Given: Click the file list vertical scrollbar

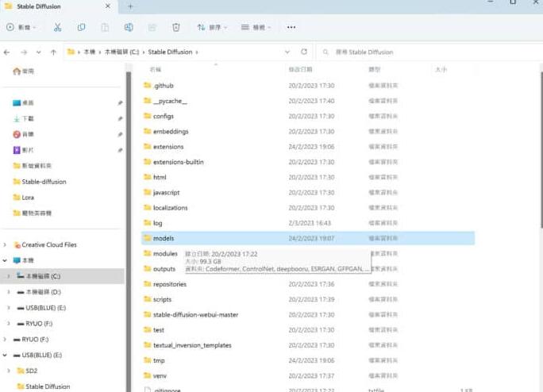Looking at the screenshot, I should point(541,149).
